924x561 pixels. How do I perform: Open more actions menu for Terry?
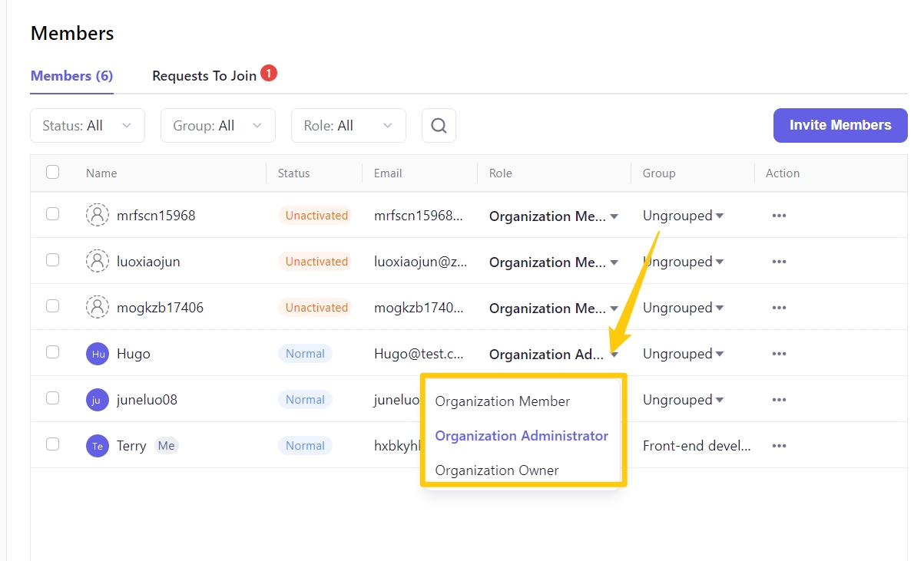(779, 446)
